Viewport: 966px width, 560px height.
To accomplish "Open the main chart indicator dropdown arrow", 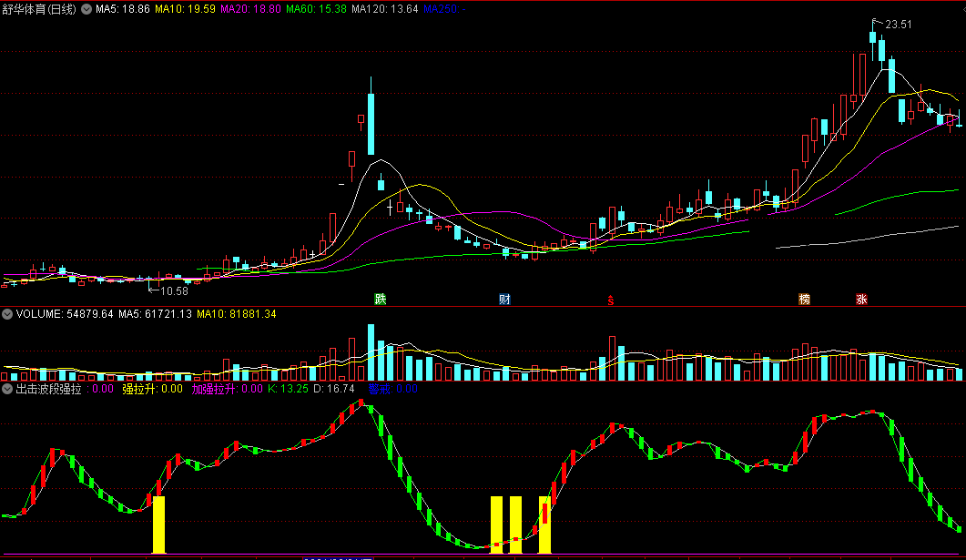I will coord(86,9).
